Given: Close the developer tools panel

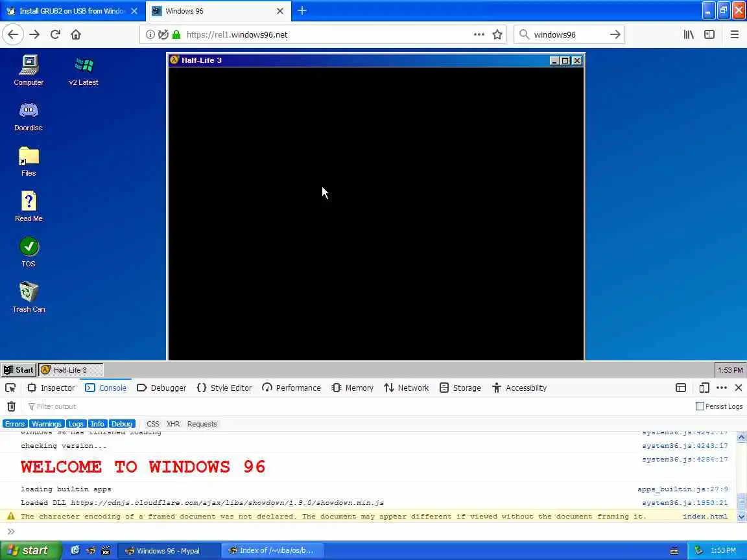Looking at the screenshot, I should coord(739,388).
